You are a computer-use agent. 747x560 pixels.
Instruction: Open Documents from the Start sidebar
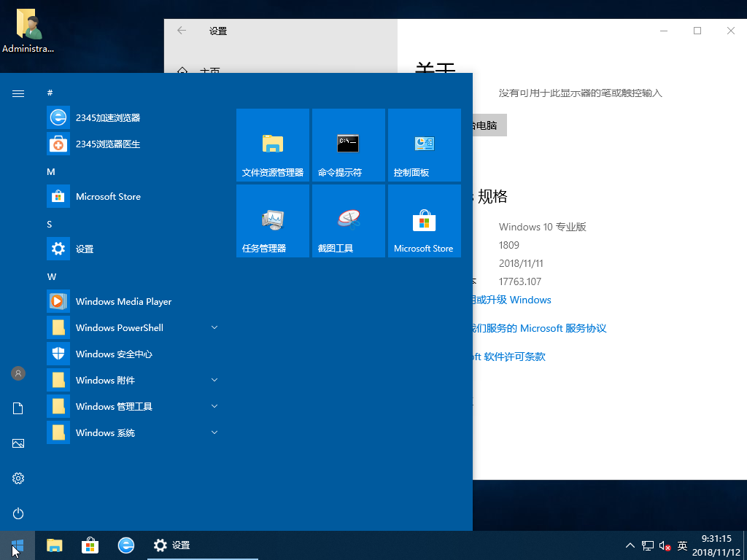18,408
